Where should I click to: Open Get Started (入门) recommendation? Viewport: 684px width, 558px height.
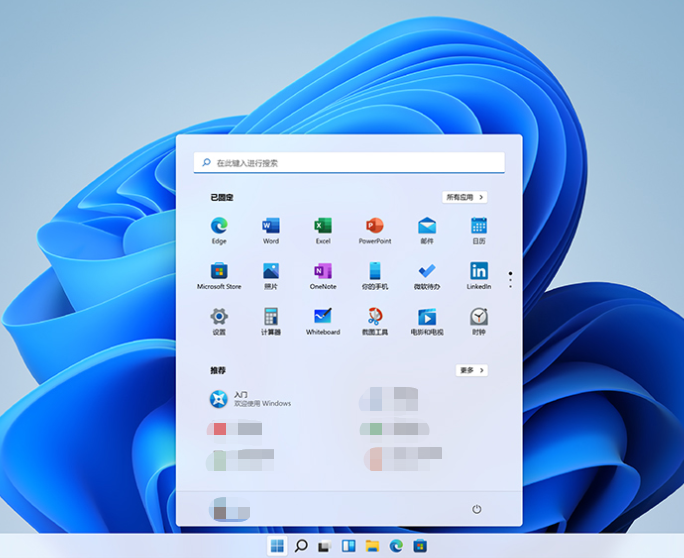pos(250,399)
